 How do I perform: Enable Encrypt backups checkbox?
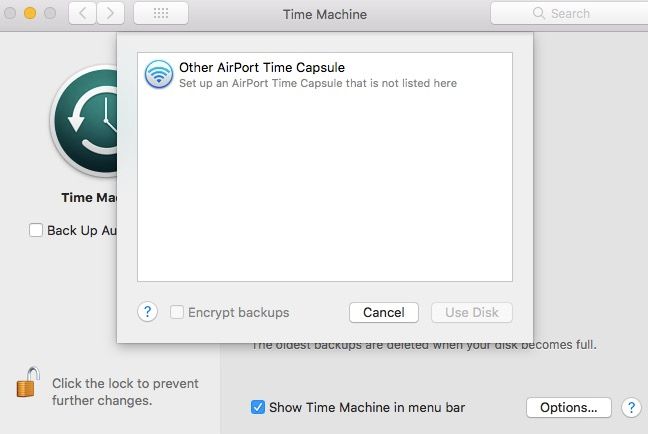(x=177, y=312)
